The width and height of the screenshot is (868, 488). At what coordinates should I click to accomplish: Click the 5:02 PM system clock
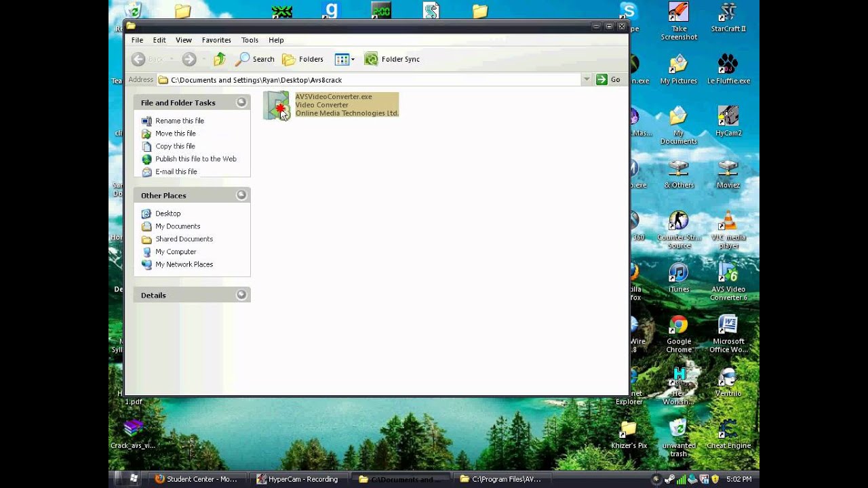coord(738,479)
